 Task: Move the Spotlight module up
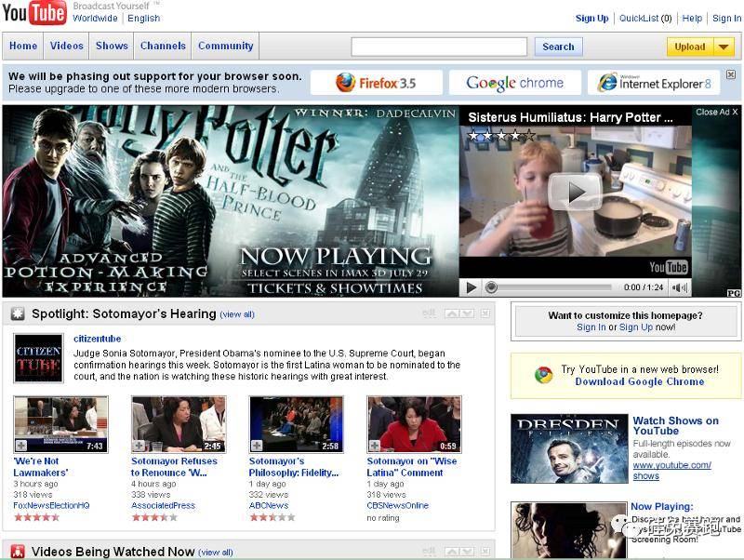click(452, 313)
